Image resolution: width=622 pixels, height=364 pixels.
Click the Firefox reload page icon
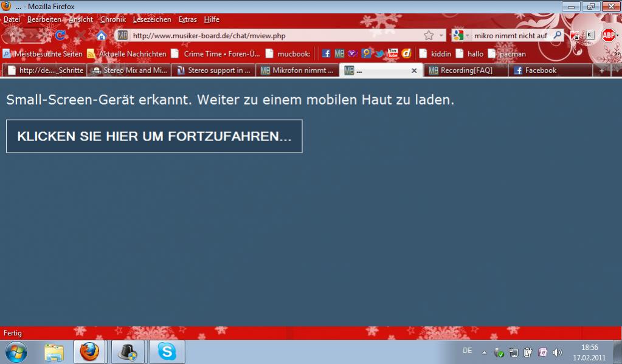coord(60,35)
